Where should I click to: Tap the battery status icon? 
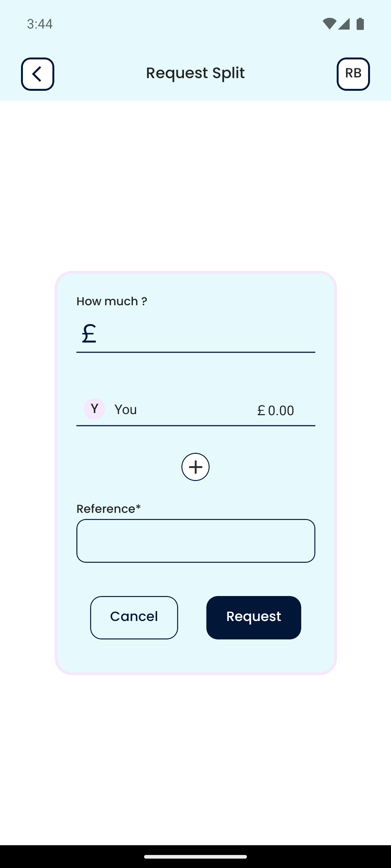pos(360,24)
